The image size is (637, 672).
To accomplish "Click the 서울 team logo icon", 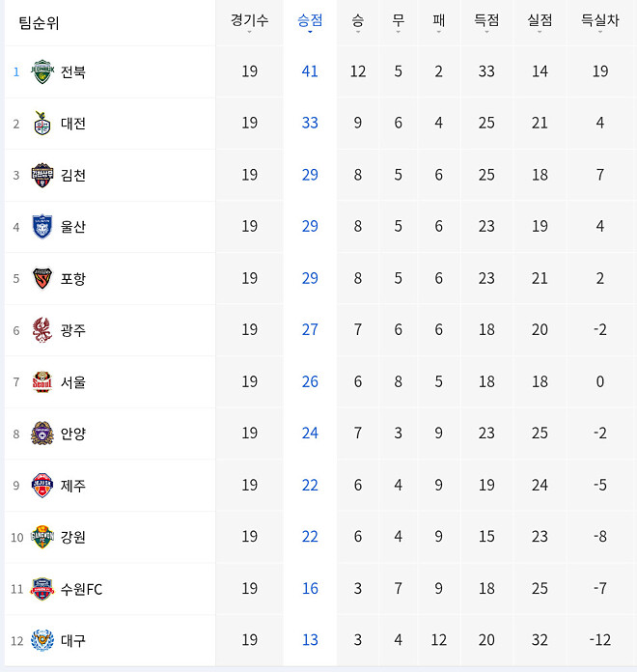I will point(42,381).
